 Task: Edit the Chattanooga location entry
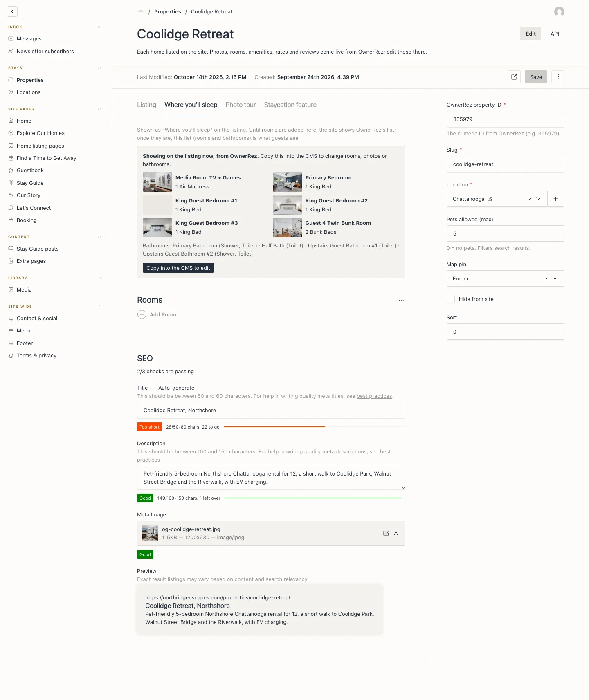pos(490,199)
